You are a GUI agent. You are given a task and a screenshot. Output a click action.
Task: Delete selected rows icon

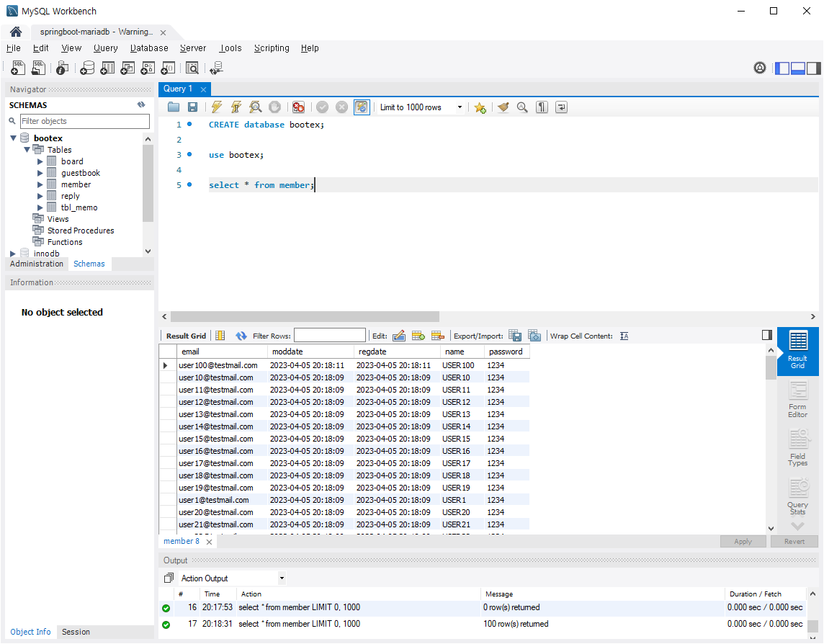pos(438,336)
